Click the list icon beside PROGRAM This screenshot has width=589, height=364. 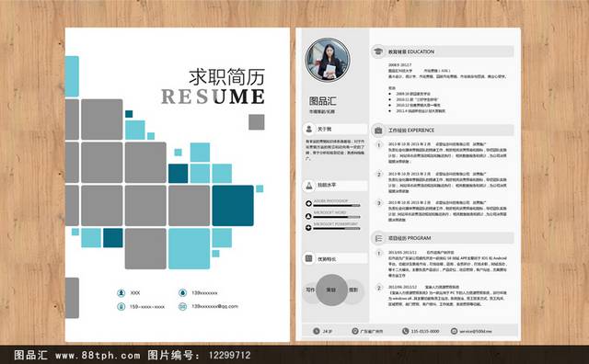point(378,238)
